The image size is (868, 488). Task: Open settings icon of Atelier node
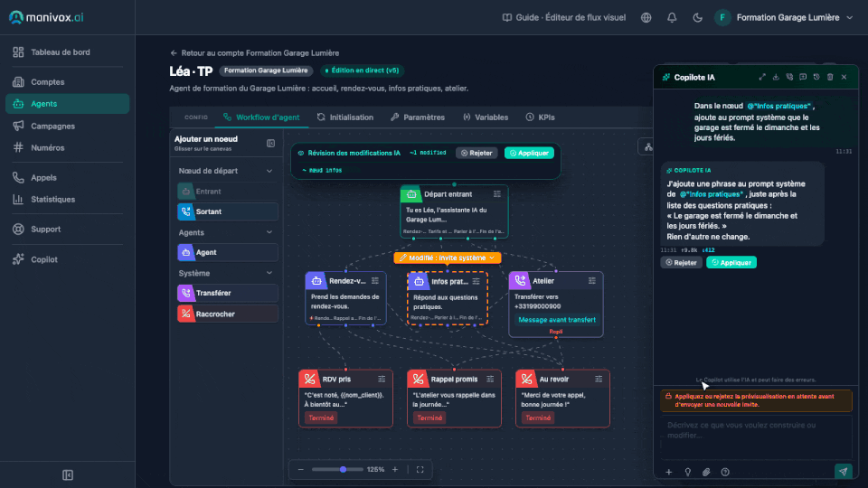point(591,281)
